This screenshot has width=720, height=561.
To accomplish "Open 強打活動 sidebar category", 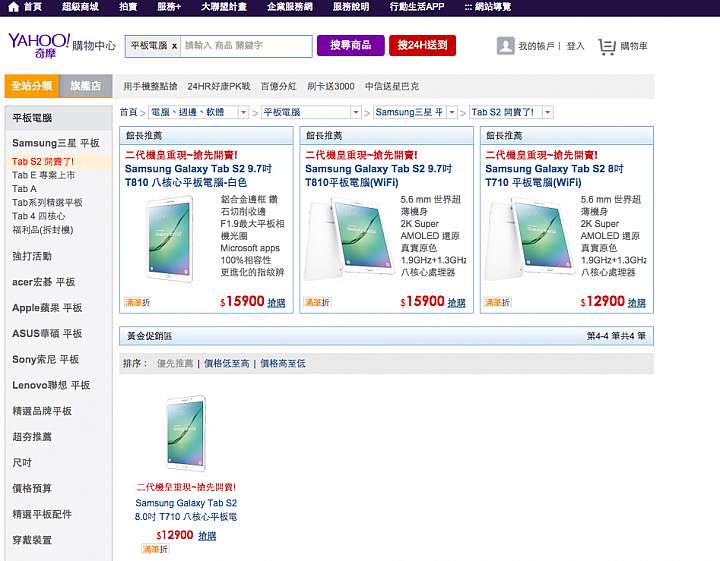I will pos(32,256).
